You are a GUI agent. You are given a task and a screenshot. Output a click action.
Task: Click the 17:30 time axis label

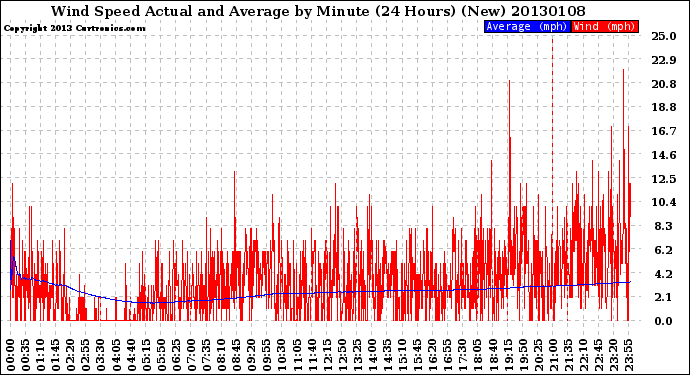[x=462, y=355]
